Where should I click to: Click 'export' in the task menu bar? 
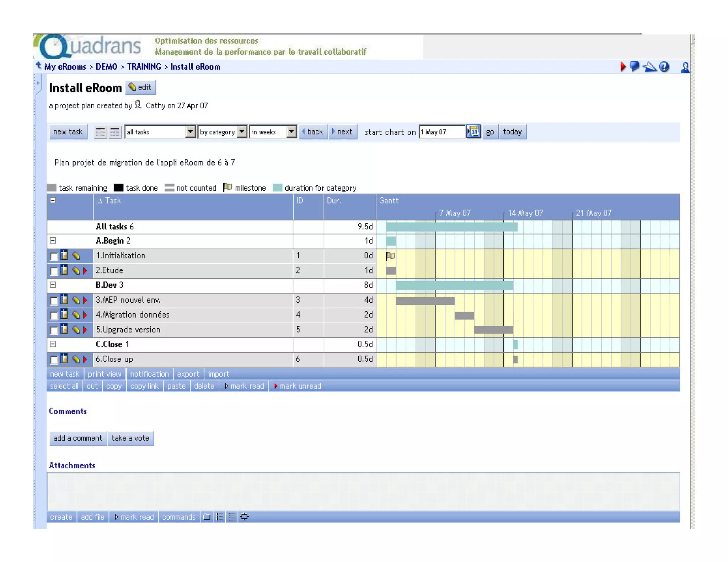click(x=188, y=374)
